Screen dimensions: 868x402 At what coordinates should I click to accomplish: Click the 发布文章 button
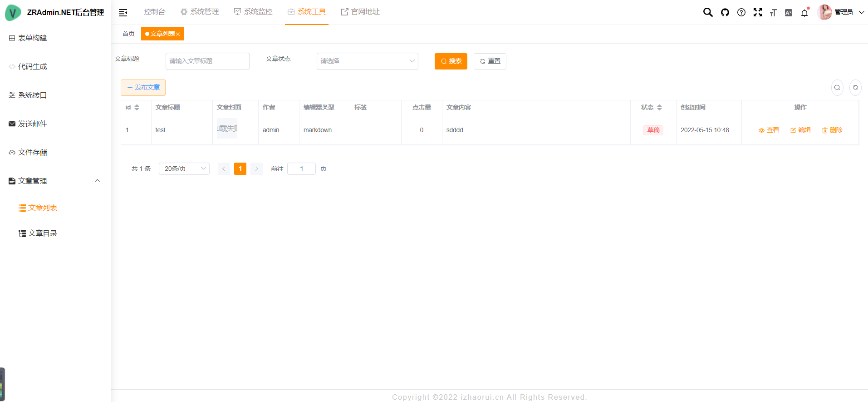tap(143, 88)
